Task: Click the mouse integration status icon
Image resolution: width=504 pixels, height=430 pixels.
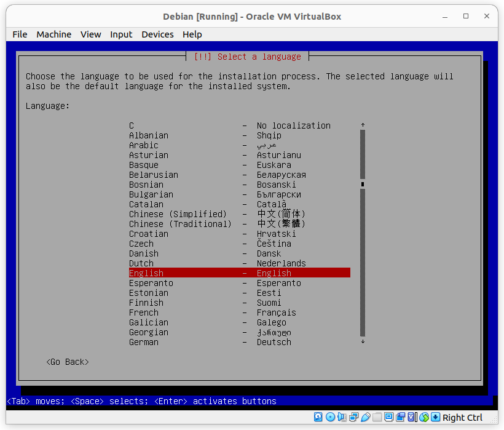Action: click(423, 417)
